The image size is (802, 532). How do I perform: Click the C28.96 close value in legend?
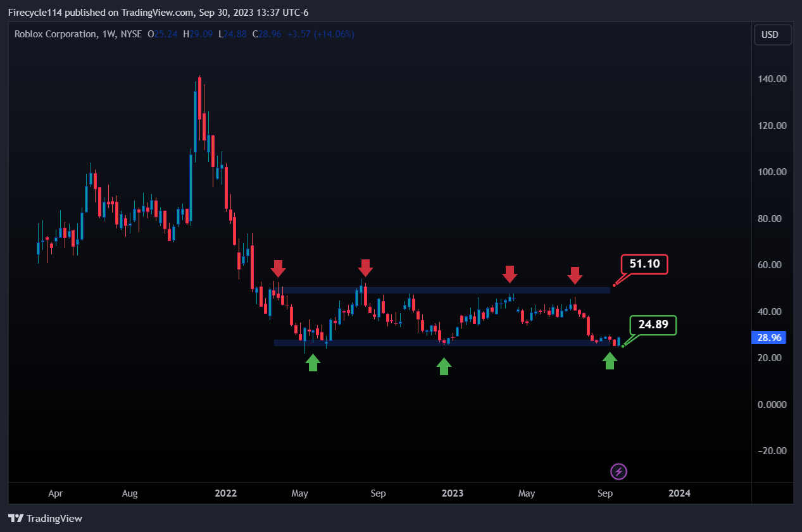pos(268,34)
